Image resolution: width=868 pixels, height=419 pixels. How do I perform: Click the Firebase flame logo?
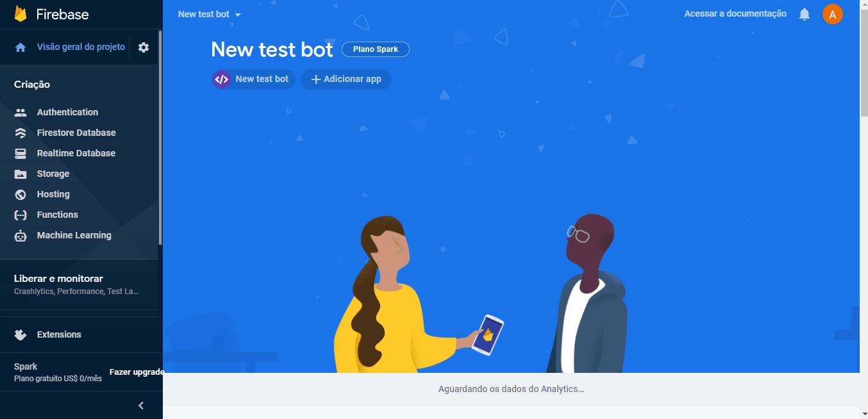click(x=21, y=14)
